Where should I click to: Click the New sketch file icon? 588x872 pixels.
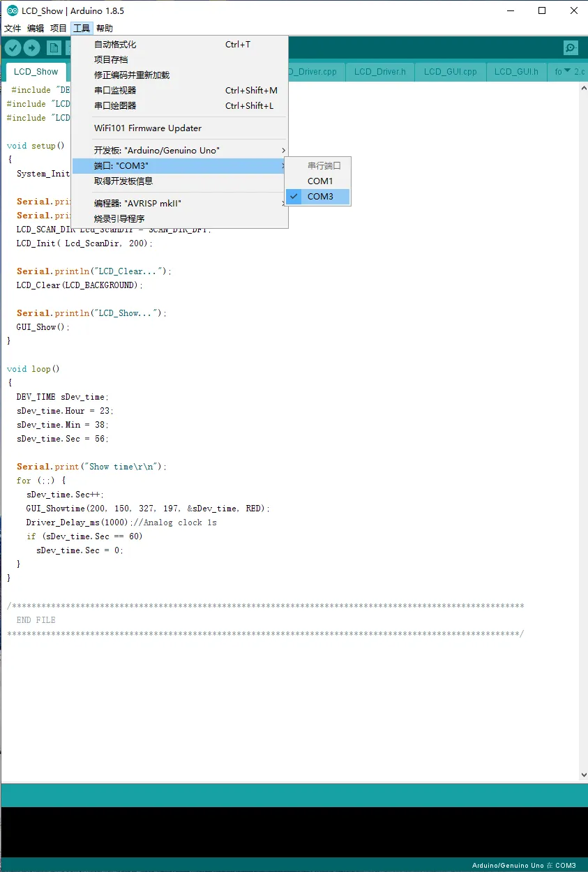(54, 47)
